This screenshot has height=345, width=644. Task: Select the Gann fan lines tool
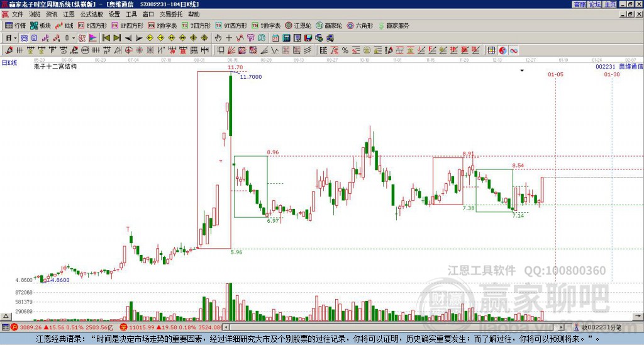coord(231,50)
